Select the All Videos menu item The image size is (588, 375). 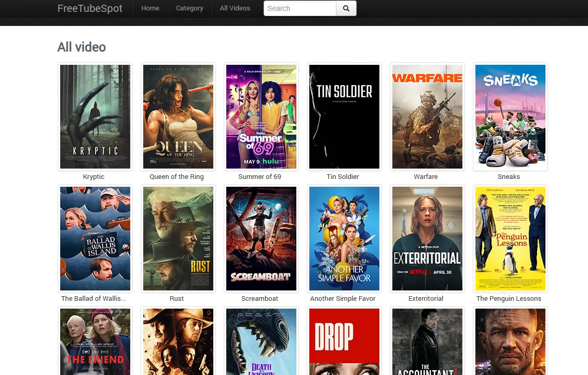[235, 8]
